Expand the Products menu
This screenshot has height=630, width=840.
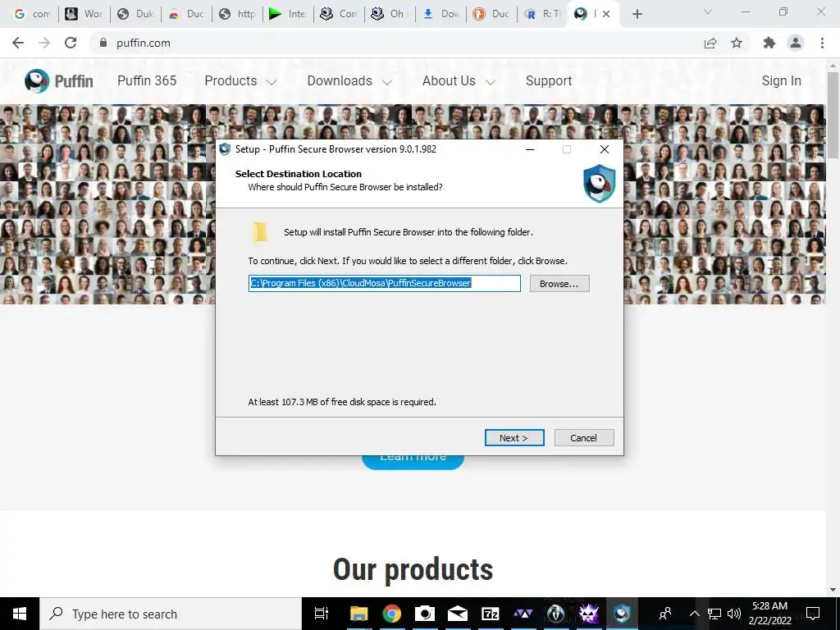240,81
